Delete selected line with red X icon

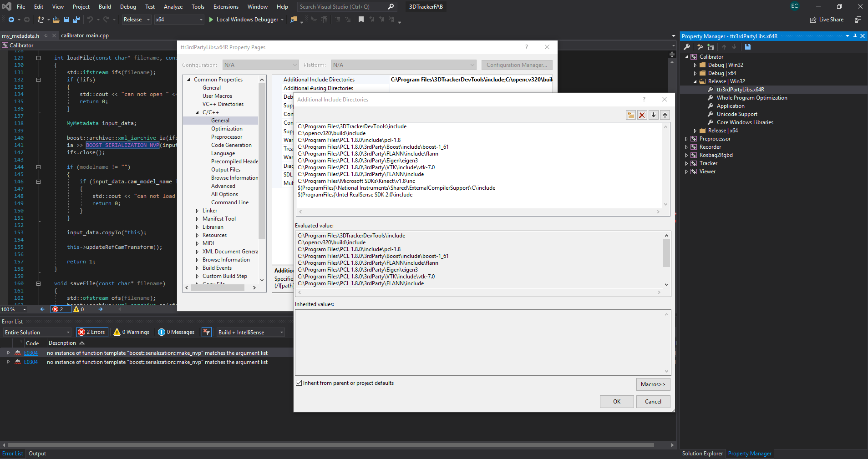coord(642,115)
